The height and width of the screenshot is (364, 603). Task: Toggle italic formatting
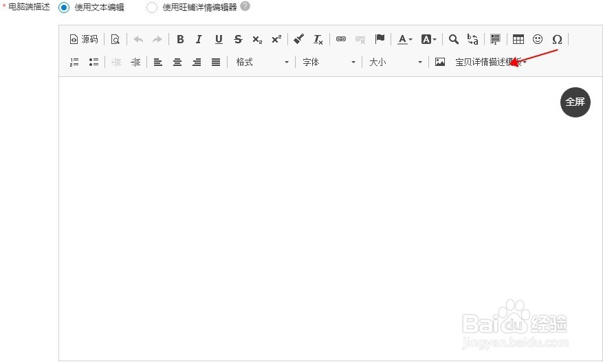click(199, 39)
